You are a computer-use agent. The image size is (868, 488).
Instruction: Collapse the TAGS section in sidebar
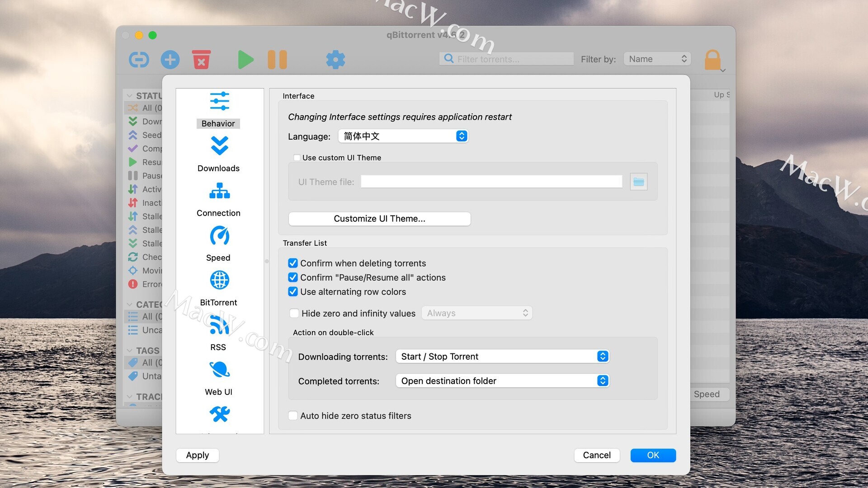pos(130,351)
